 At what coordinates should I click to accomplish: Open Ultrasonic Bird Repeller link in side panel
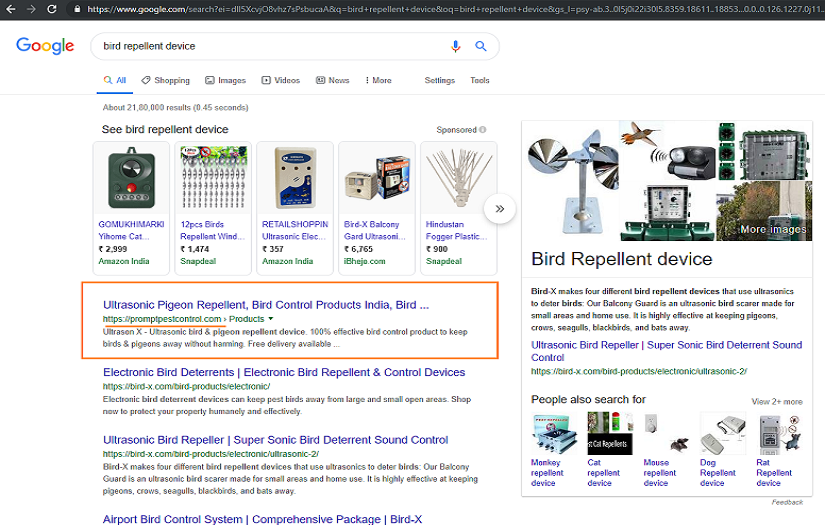[x=666, y=351]
